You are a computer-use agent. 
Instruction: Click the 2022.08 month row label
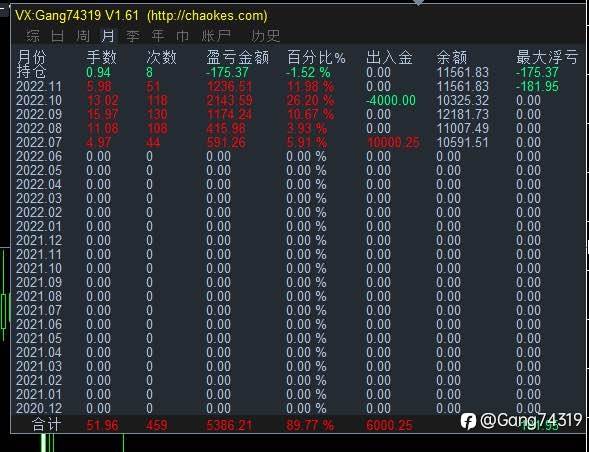(39, 128)
